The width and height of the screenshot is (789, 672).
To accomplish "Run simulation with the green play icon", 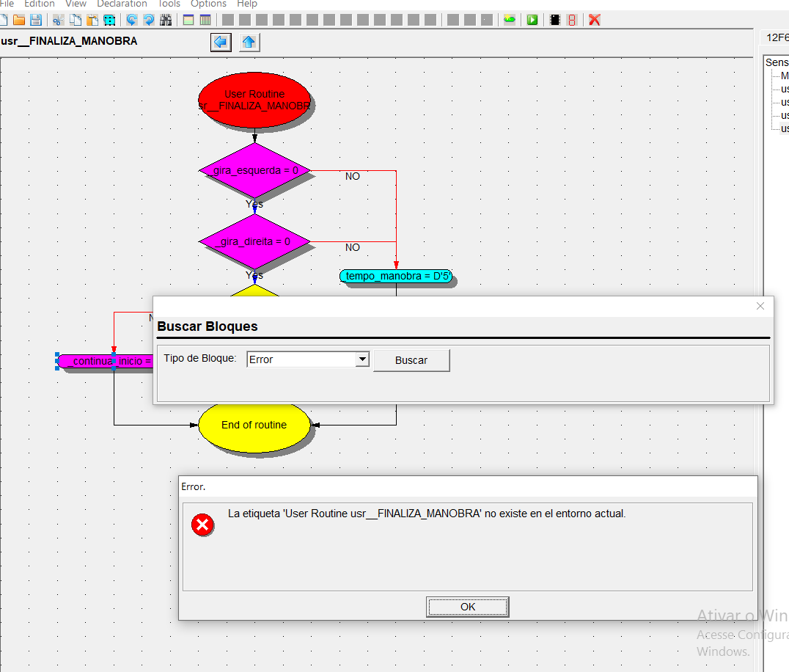I will 532,20.
